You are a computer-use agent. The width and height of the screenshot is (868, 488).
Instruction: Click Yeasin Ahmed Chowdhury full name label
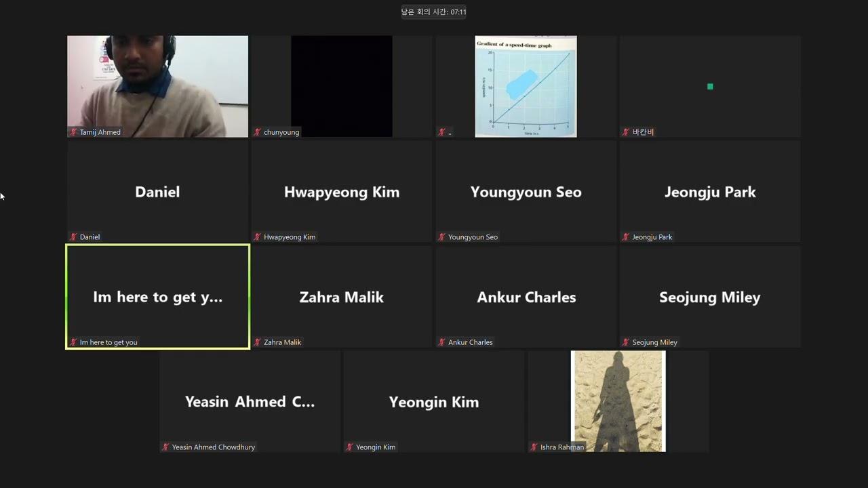tap(214, 447)
